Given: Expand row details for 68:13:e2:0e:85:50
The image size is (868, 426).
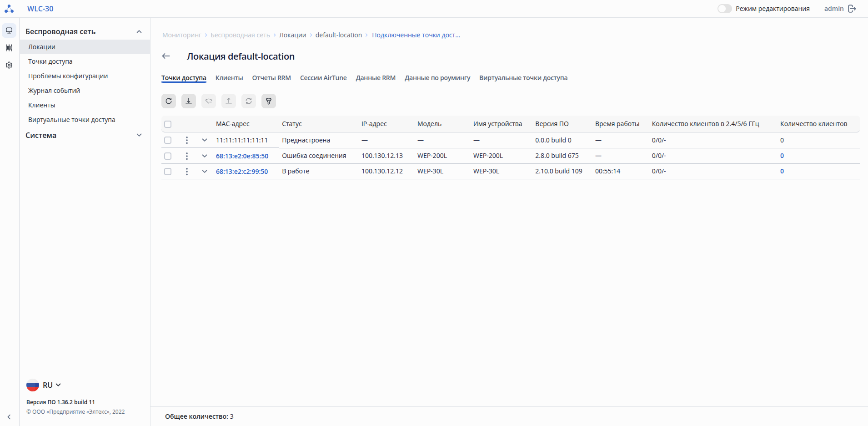Looking at the screenshot, I should (x=205, y=156).
